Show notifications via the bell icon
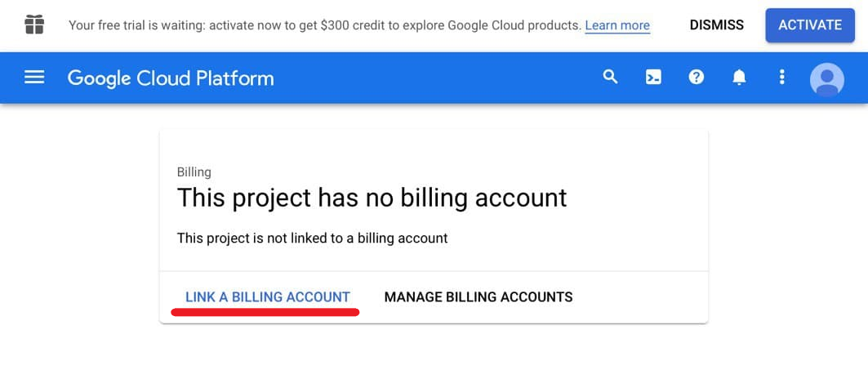 739,78
